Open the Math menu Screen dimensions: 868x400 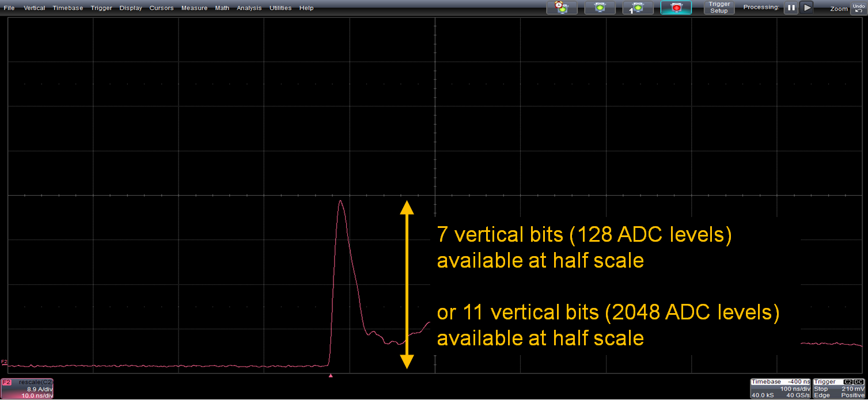click(x=222, y=7)
